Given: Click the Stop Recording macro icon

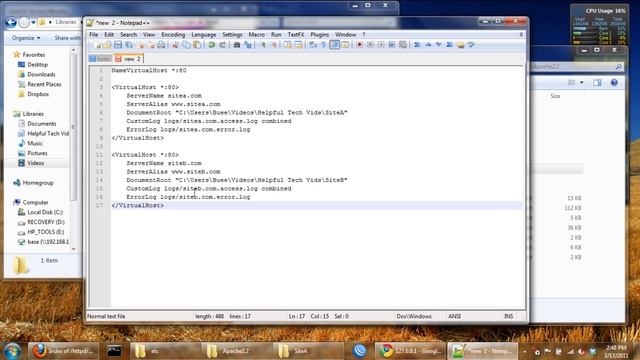Looking at the screenshot, I should [x=370, y=45].
